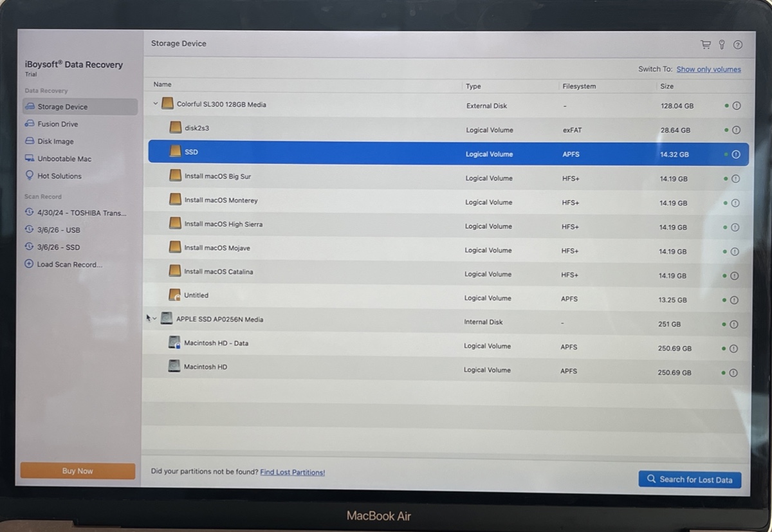The image size is (772, 532).
Task: Click the plus icon next to Load Scan Record
Action: pos(29,264)
